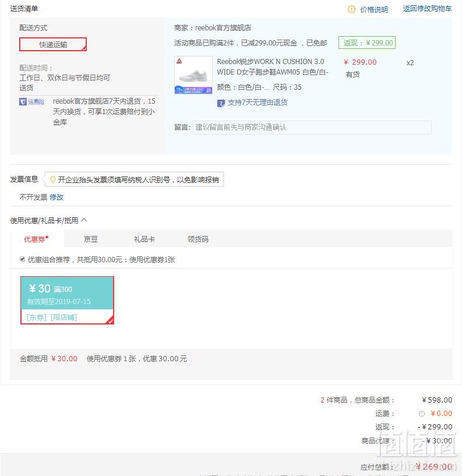Click the x2 quantity text
This screenshot has height=476, width=462.
pyautogui.click(x=410, y=63)
